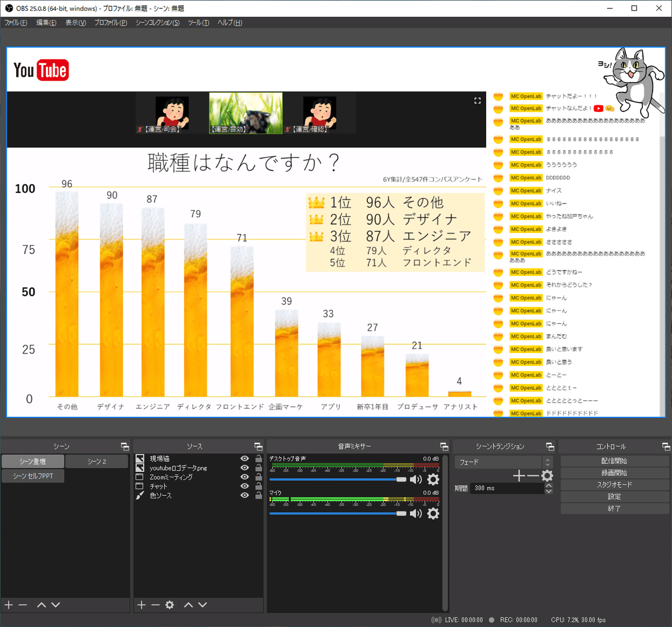Undock the 音声ミキサー panel
672x627 pixels.
[x=444, y=447]
